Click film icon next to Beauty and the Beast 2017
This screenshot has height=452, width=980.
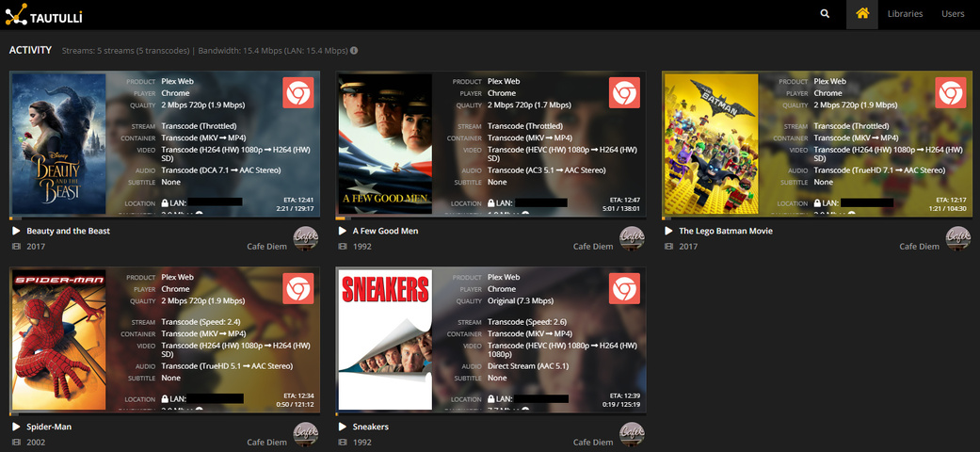click(x=16, y=247)
